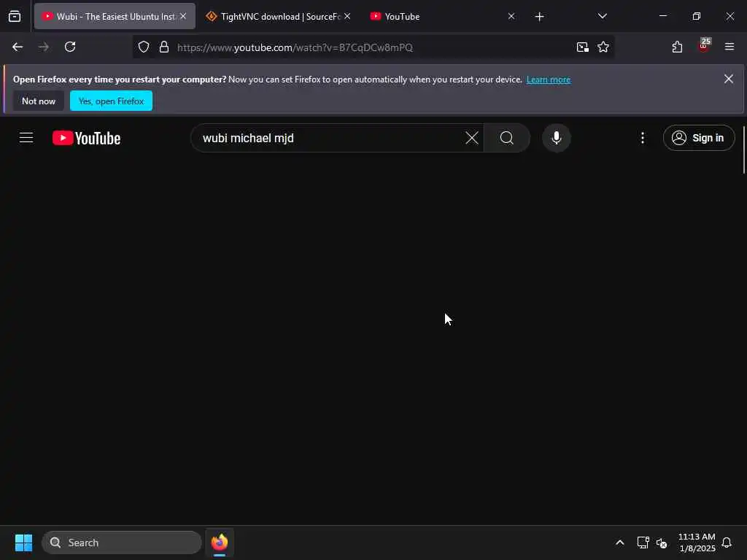Open the YouTube guide hamburger menu
This screenshot has height=560, width=747.
[26, 138]
